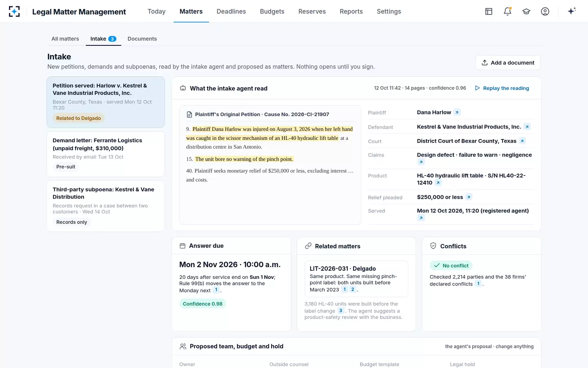Image resolution: width=588 pixels, height=368 pixels.
Task: Click the highlighted paragraph 15 pinch point text
Action: [244, 159]
